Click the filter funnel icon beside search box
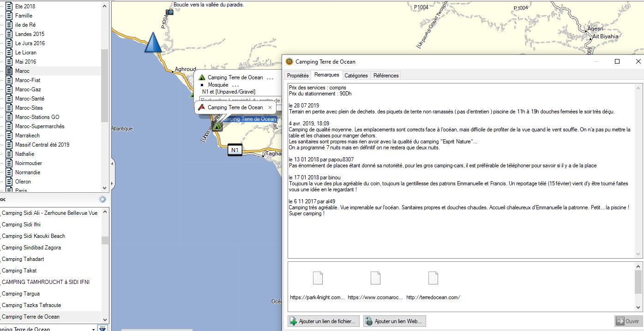Viewport: 644px width, 331px height. pyautogui.click(x=103, y=328)
